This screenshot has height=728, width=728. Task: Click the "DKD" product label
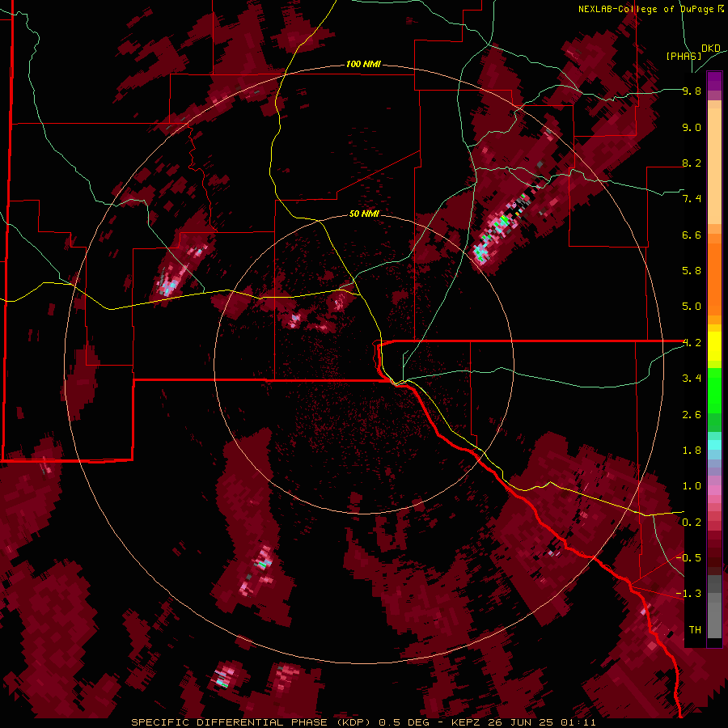click(711, 49)
